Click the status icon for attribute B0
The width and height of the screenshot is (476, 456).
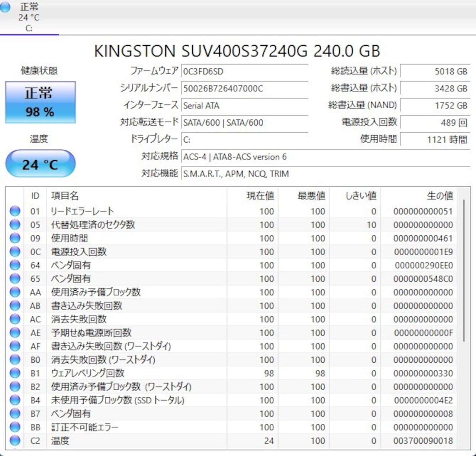15,360
